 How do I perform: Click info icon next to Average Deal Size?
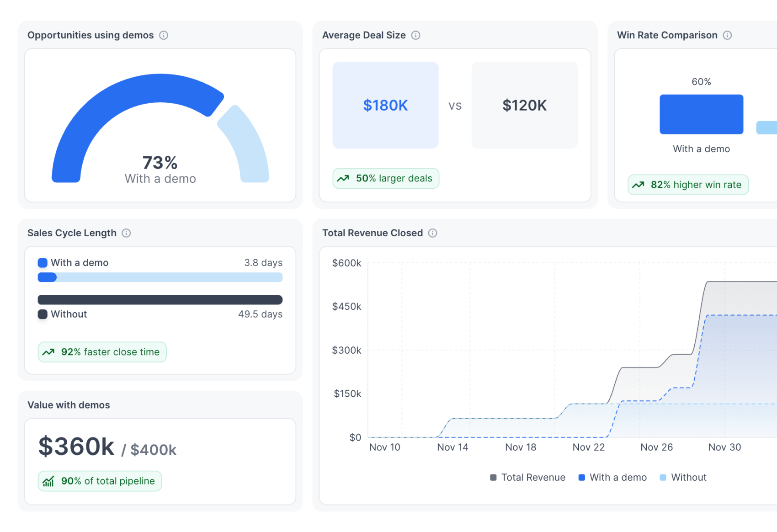pyautogui.click(x=415, y=35)
